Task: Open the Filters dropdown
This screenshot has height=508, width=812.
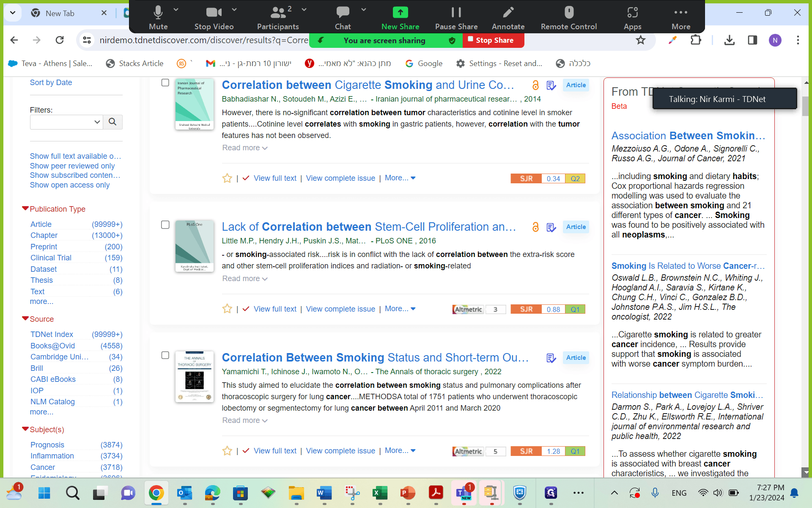Action: 66,122
